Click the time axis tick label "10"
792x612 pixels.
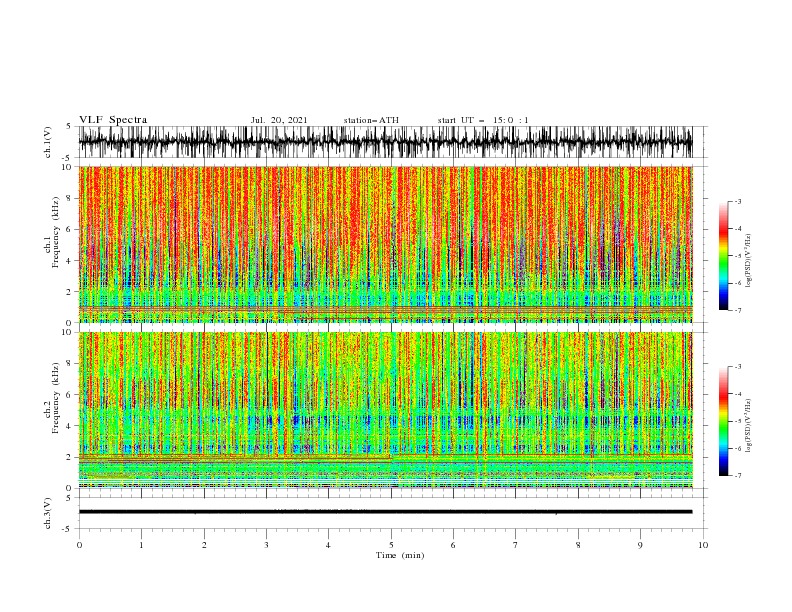(703, 545)
